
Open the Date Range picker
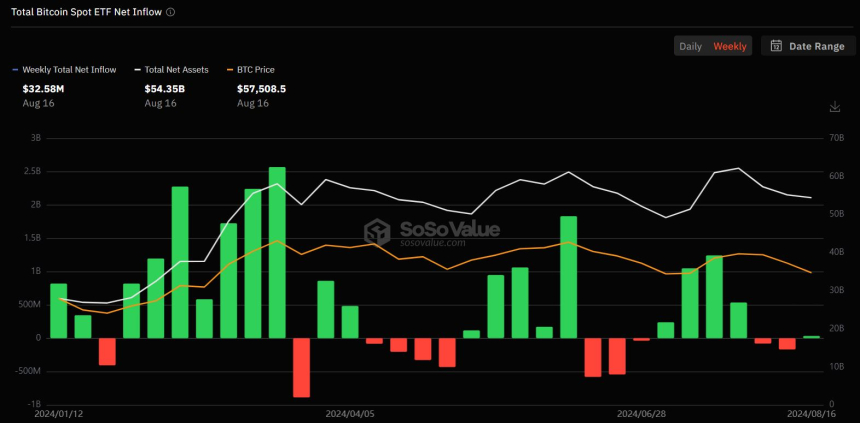[x=808, y=46]
